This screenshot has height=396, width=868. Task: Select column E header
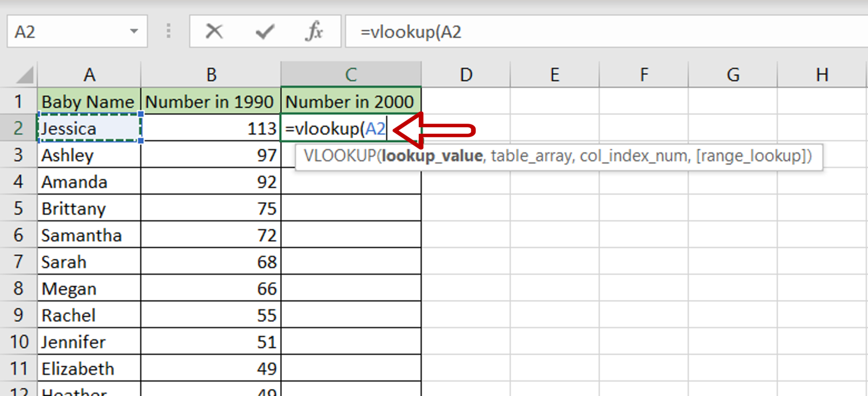[x=554, y=75]
